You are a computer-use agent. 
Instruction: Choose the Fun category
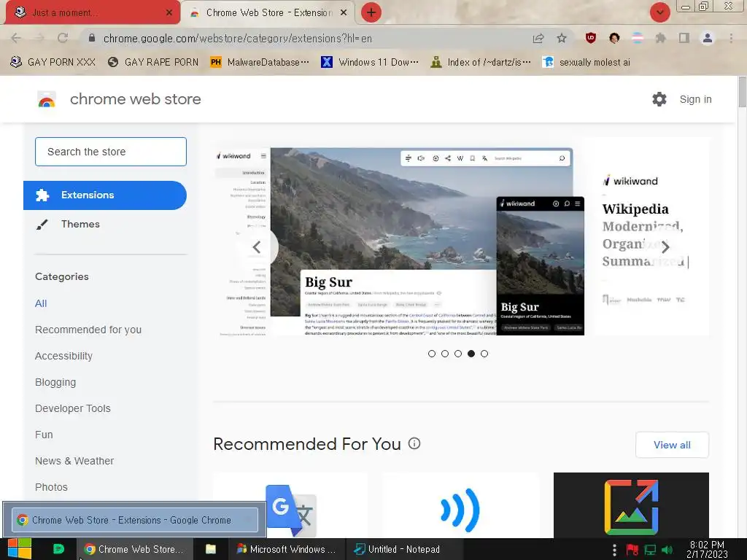[x=44, y=435]
